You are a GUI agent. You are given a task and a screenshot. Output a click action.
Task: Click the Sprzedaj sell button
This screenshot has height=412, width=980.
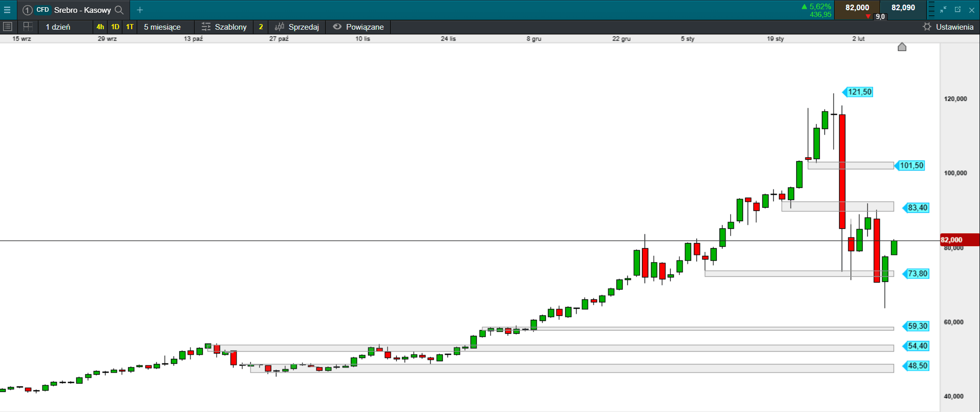(x=297, y=27)
